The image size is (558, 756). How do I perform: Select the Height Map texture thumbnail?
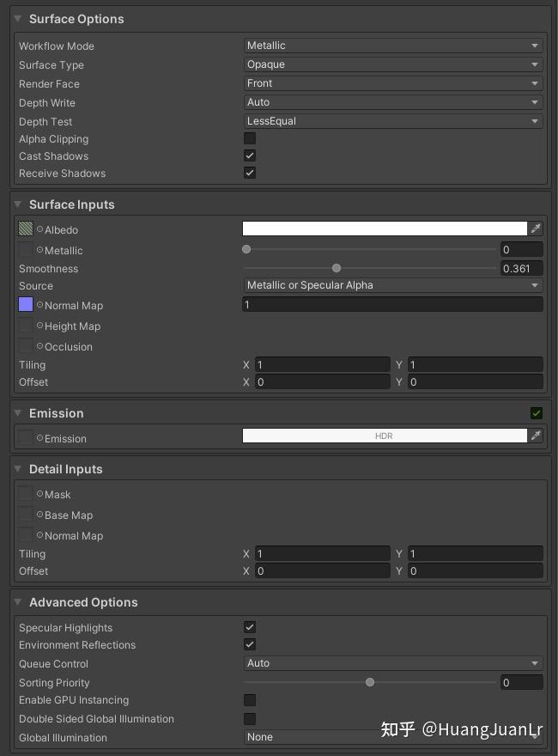coord(27,326)
